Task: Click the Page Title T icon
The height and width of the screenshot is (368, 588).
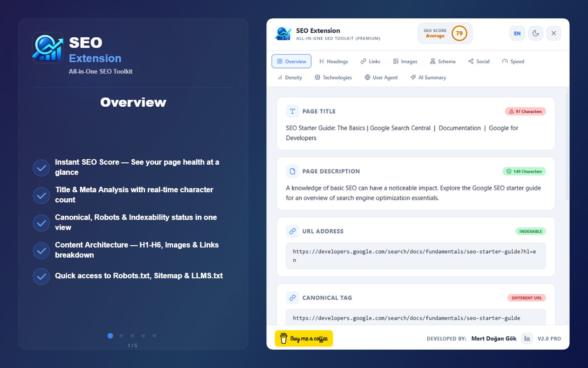Action: tap(292, 111)
